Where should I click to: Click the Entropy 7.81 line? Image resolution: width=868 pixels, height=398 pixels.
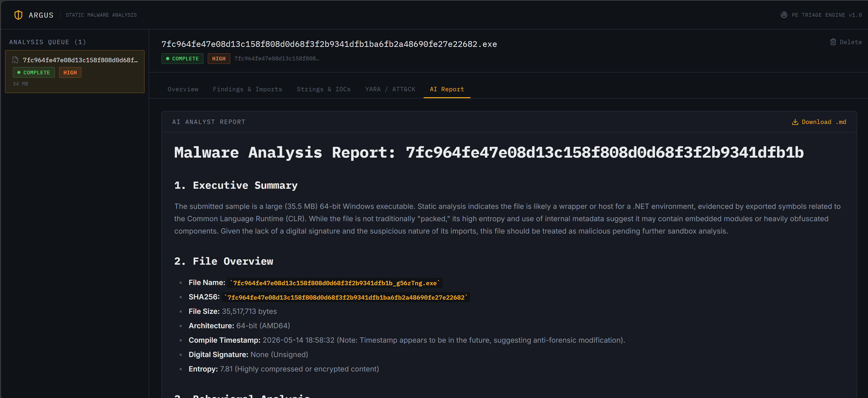pos(284,369)
